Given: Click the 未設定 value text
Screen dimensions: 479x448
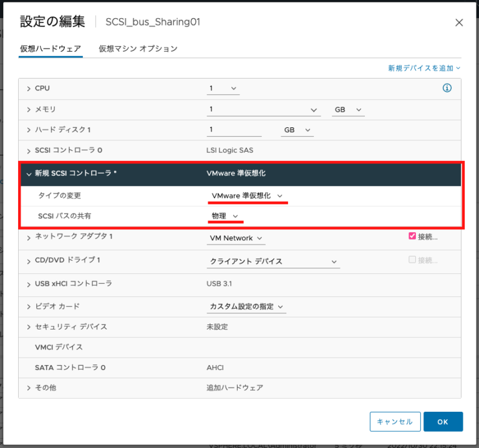Looking at the screenshot, I should tap(217, 327).
